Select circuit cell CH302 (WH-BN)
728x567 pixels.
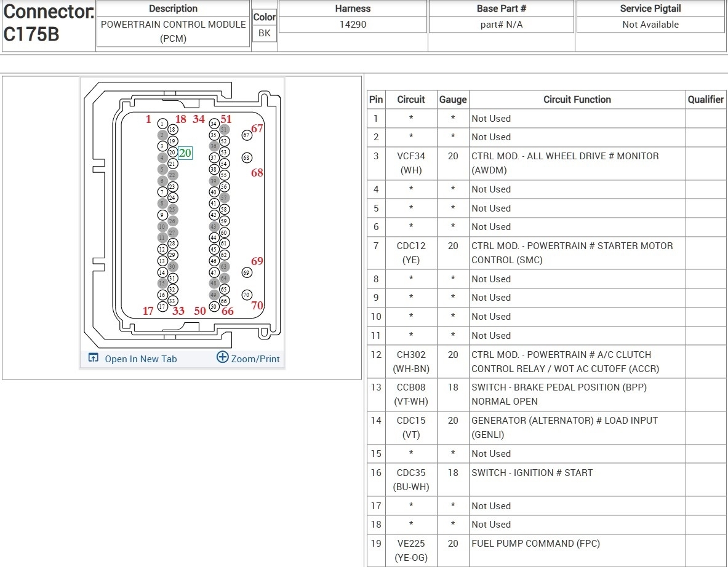pyautogui.click(x=411, y=362)
